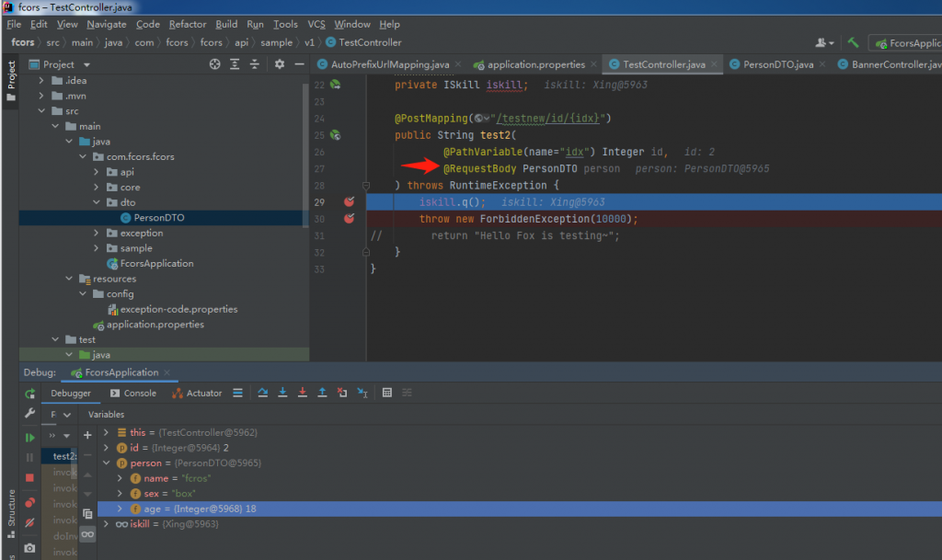Open FcorsApplic run configuration selector

[x=908, y=43]
